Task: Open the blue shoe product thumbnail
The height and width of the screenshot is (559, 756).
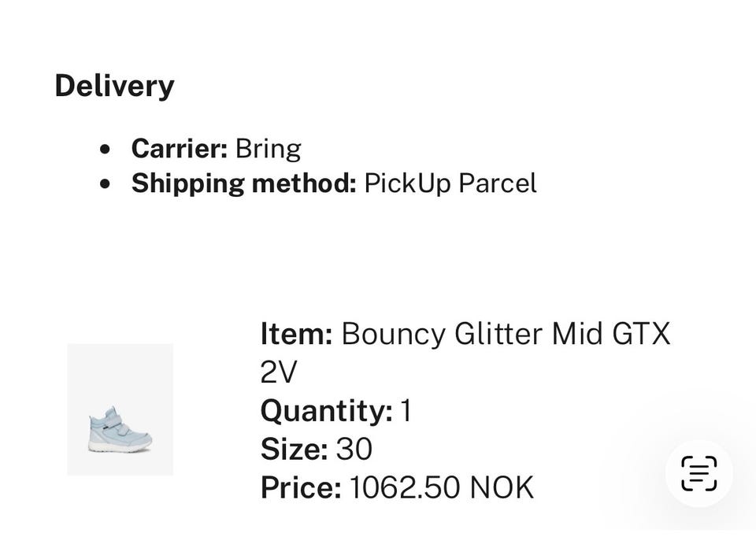Action: coord(120,409)
